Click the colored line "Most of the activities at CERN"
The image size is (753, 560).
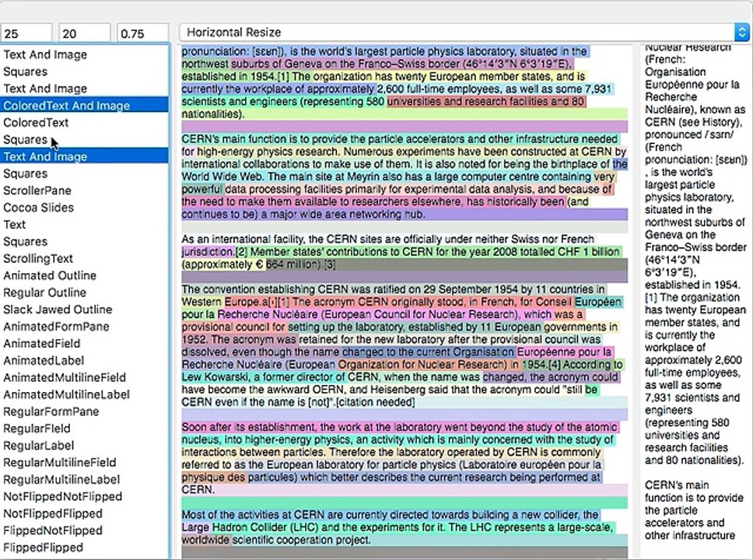click(391, 515)
